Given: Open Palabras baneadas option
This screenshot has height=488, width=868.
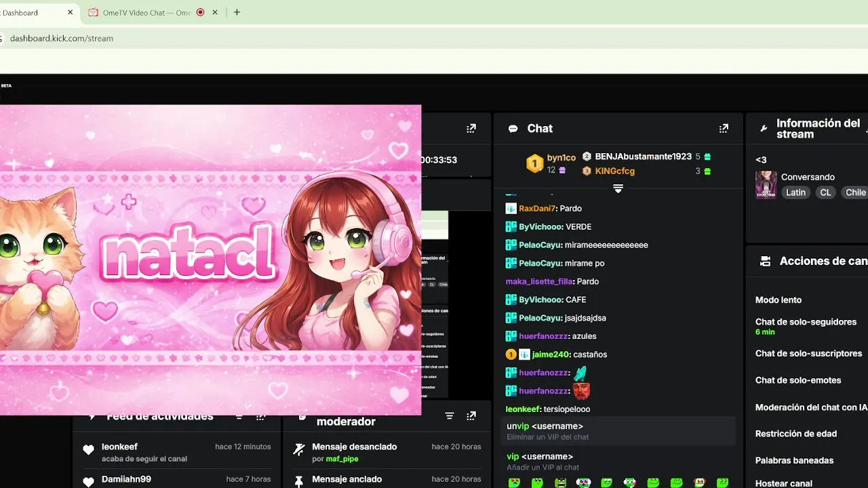Looking at the screenshot, I should 794,460.
